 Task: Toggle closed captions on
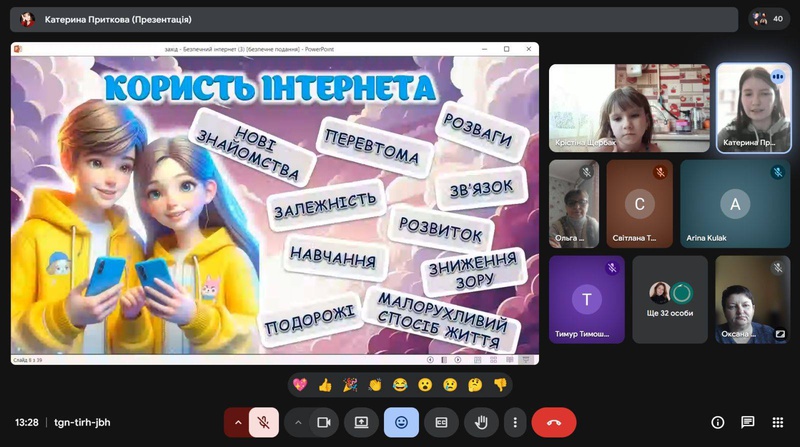tap(440, 422)
